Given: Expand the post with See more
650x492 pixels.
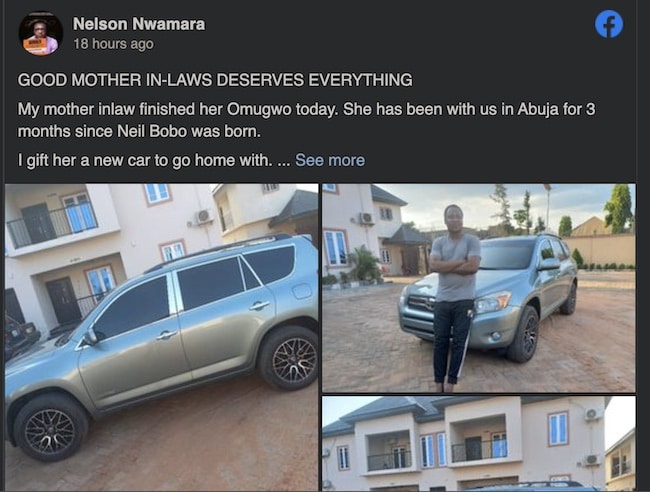Looking at the screenshot, I should [330, 160].
